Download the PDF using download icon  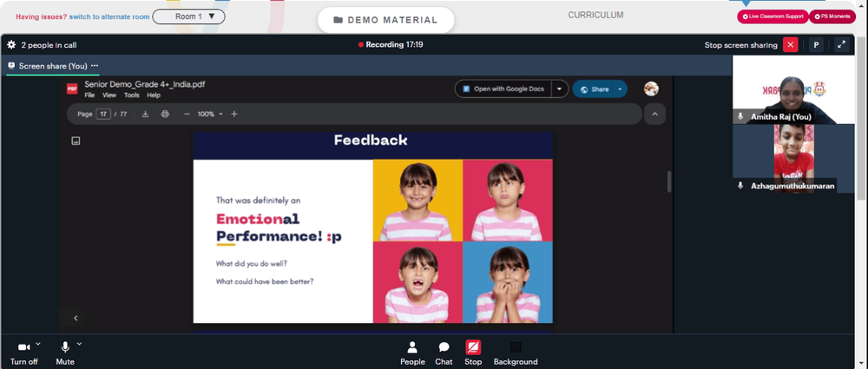(x=146, y=114)
